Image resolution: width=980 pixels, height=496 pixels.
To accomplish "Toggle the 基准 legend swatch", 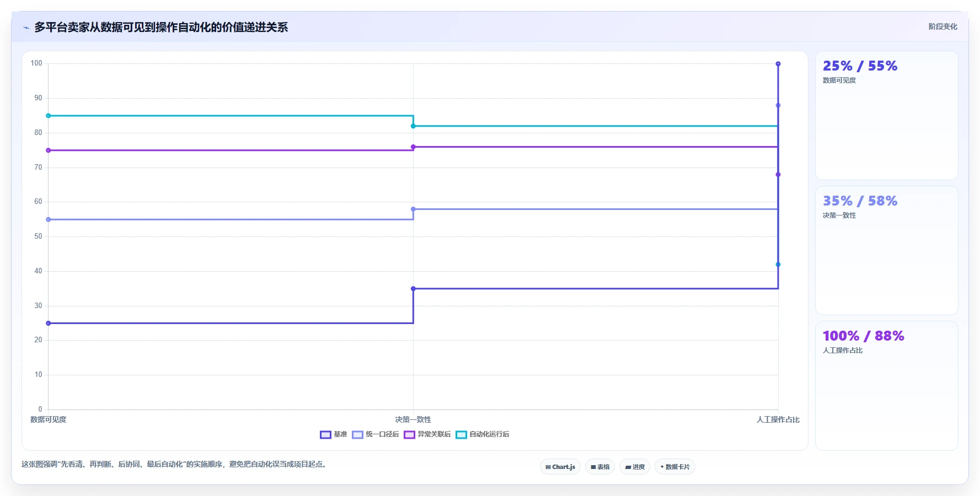I will point(325,435).
